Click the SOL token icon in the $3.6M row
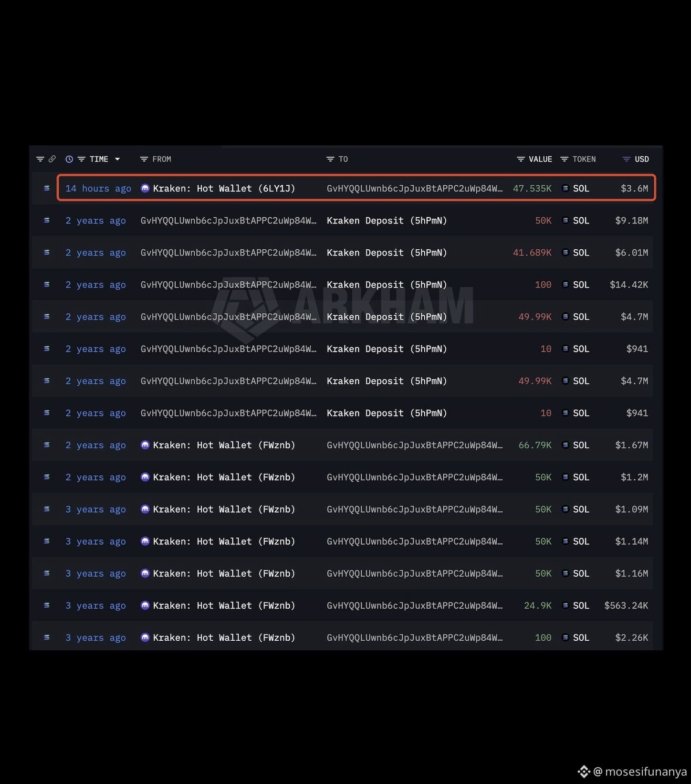The height and width of the screenshot is (784, 691). tap(565, 188)
